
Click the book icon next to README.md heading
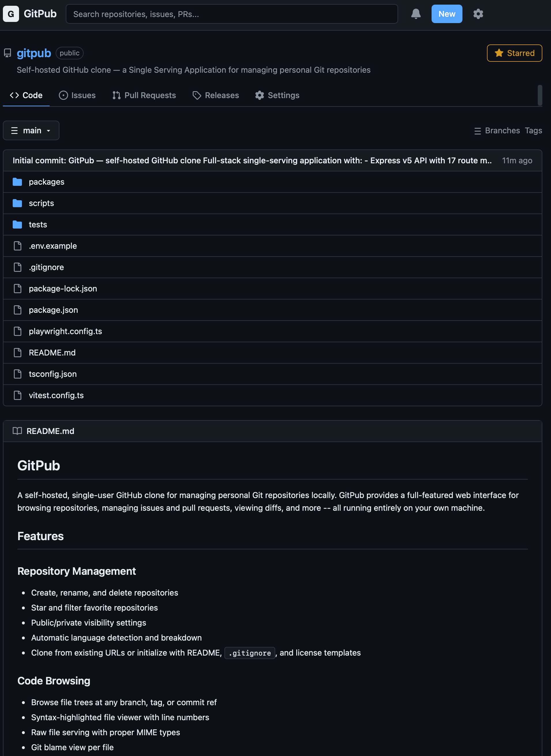coord(17,431)
